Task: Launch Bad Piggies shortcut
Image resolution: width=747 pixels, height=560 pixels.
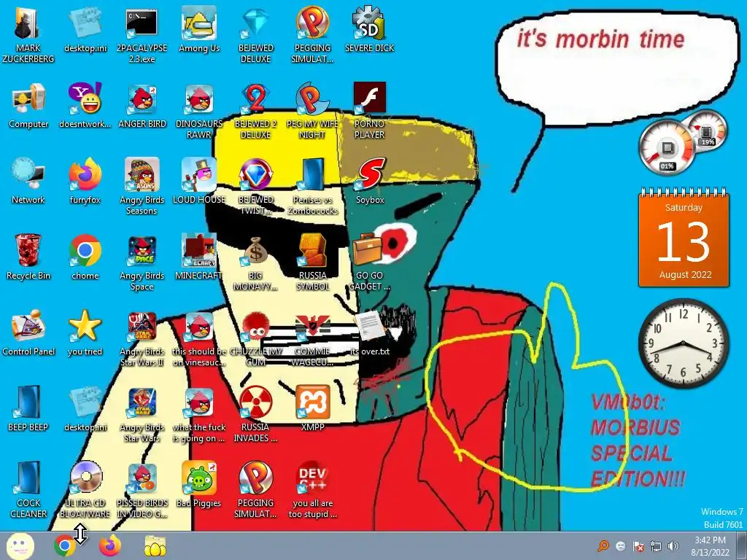Action: point(198,478)
